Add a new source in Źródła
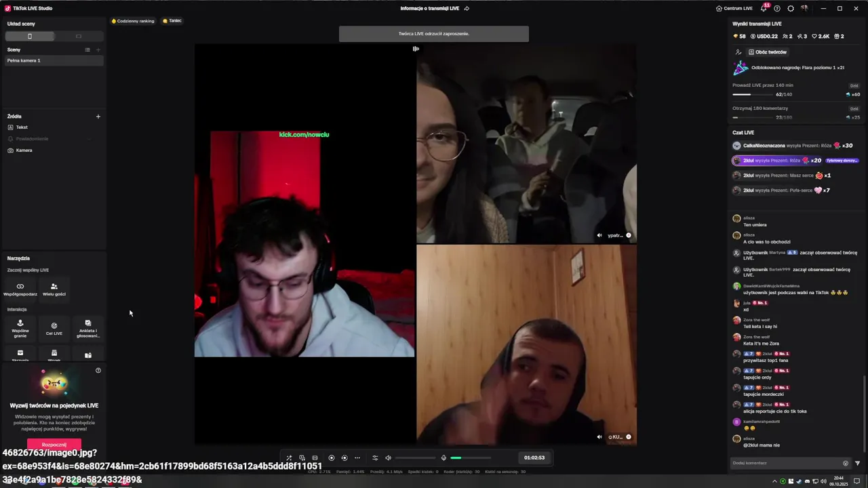868x488 pixels. [x=98, y=117]
